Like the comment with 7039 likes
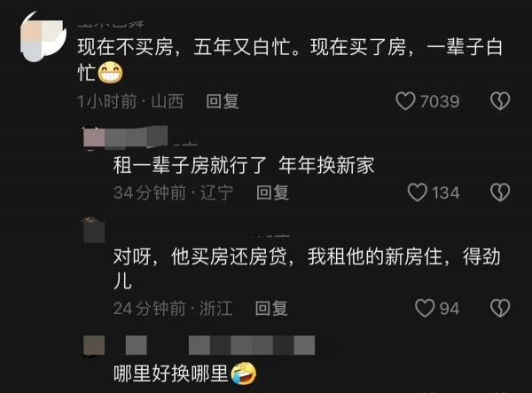 [x=405, y=101]
